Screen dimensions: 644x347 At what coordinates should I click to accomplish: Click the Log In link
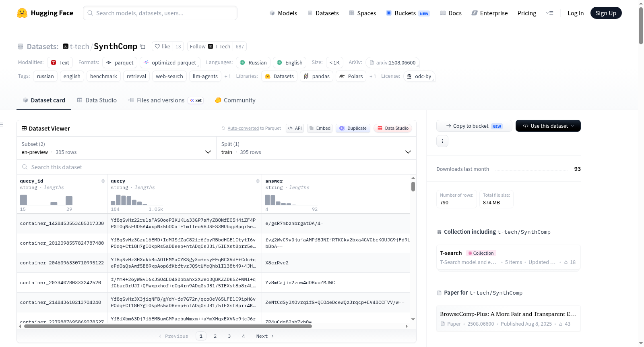click(x=576, y=13)
